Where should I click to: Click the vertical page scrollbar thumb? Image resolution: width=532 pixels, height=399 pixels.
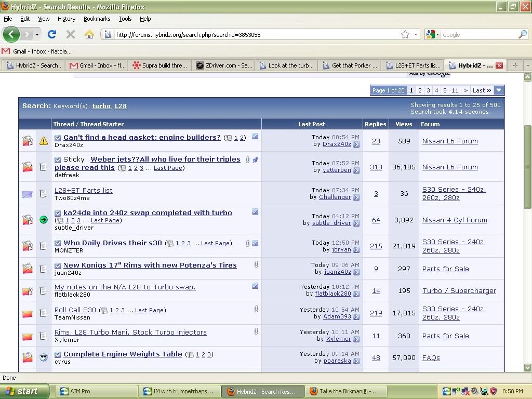point(528,166)
